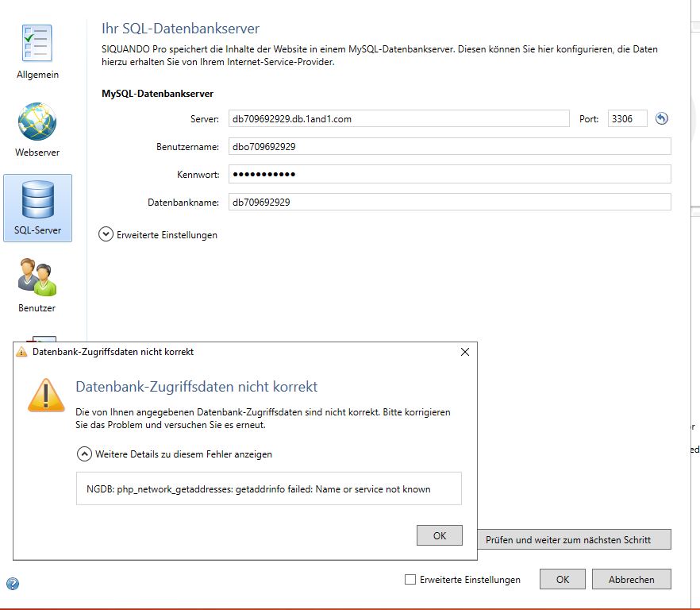Click the Abbrechen button
Image resolution: width=700 pixels, height=610 pixels.
[631, 579]
